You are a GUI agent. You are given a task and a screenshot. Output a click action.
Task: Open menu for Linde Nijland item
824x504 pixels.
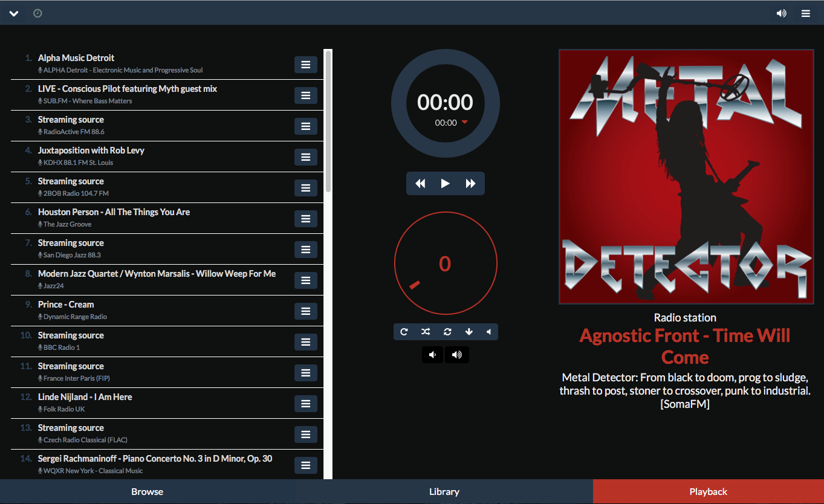306,404
